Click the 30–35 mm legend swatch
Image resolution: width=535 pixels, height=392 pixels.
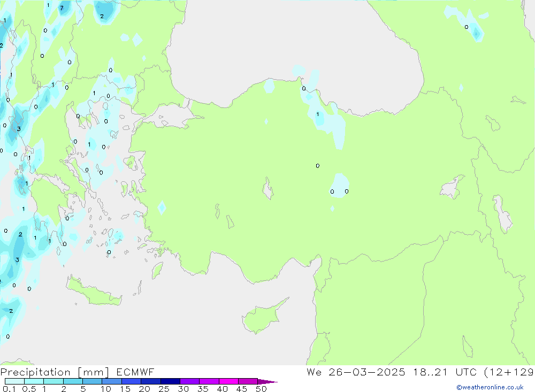[189, 381]
